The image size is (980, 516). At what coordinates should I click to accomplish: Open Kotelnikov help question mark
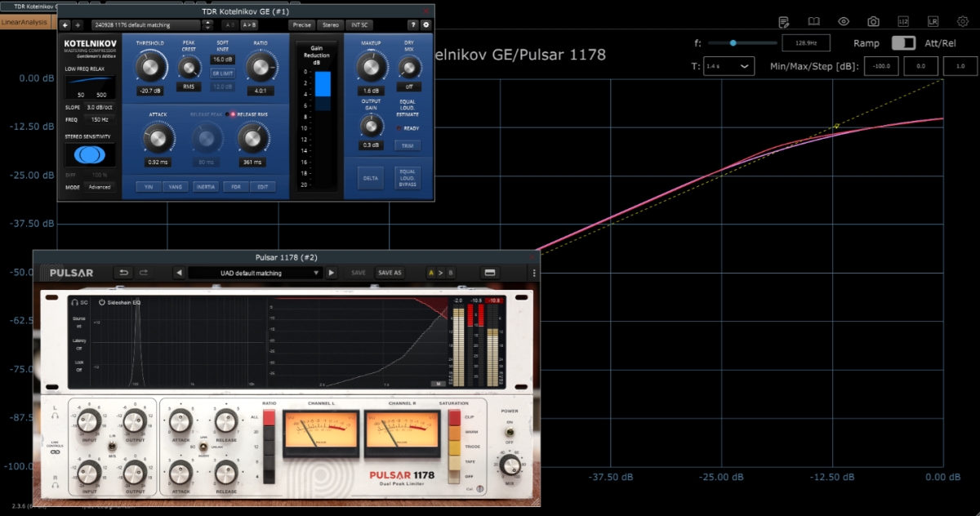pyautogui.click(x=413, y=25)
